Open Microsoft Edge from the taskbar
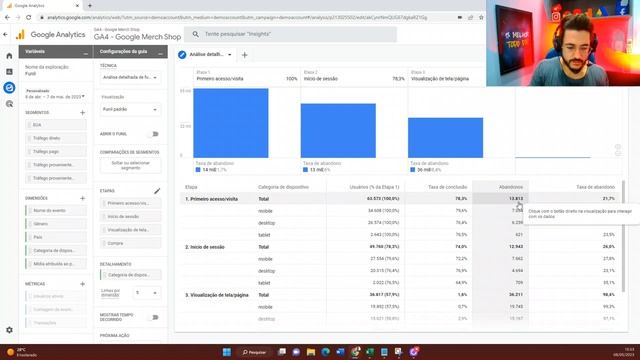Image resolution: width=640 pixels, height=360 pixels. pos(325,352)
